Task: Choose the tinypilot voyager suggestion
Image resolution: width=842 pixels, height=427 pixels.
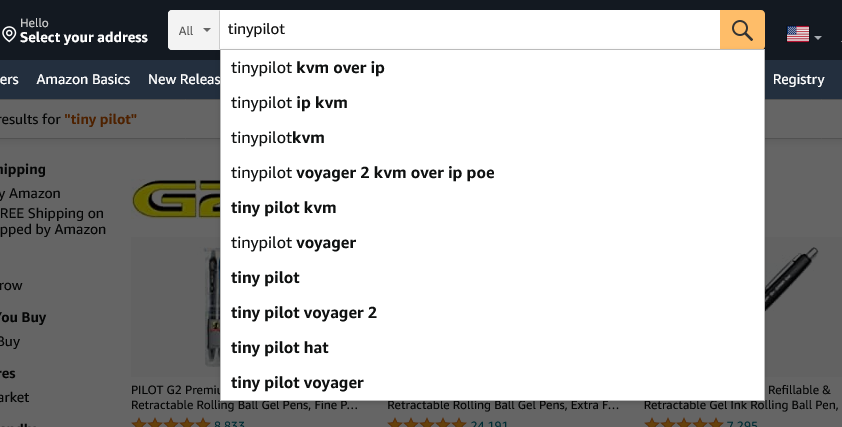Action: pyautogui.click(x=492, y=243)
